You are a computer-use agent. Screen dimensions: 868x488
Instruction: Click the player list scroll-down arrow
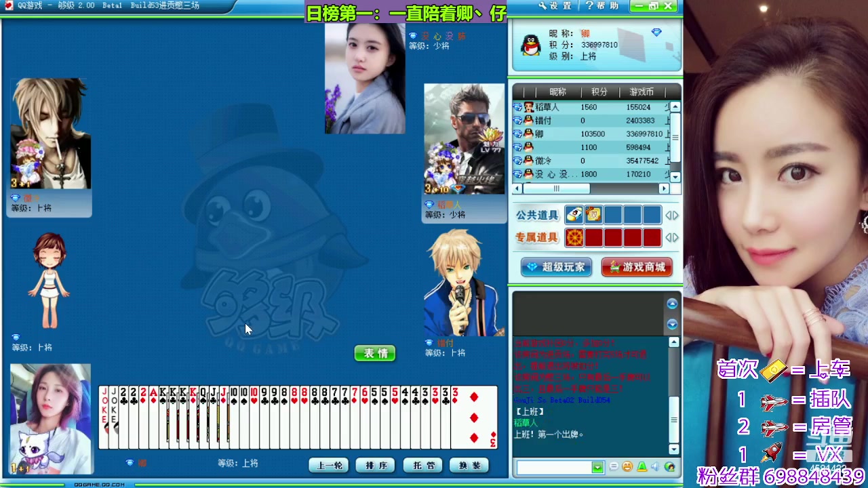(675, 176)
